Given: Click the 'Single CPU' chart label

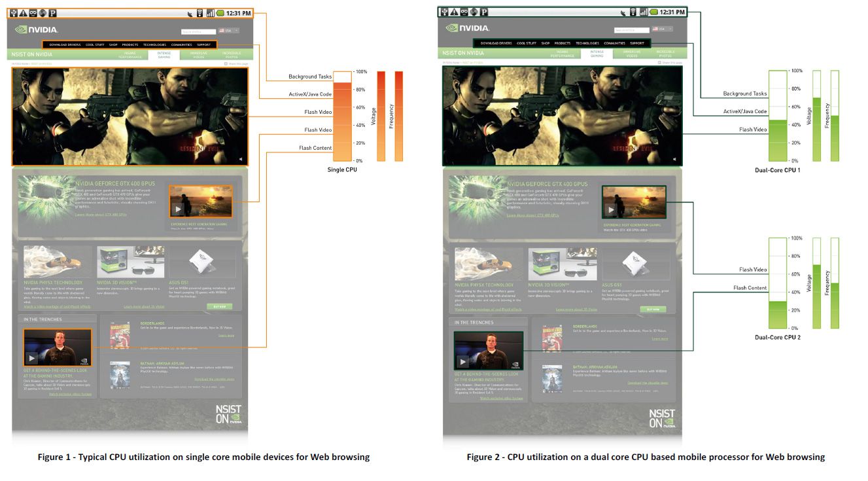Looking at the screenshot, I should [342, 169].
